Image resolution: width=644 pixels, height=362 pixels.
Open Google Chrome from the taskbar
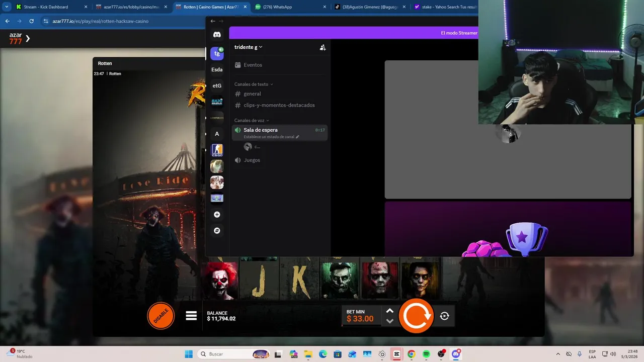(x=411, y=354)
